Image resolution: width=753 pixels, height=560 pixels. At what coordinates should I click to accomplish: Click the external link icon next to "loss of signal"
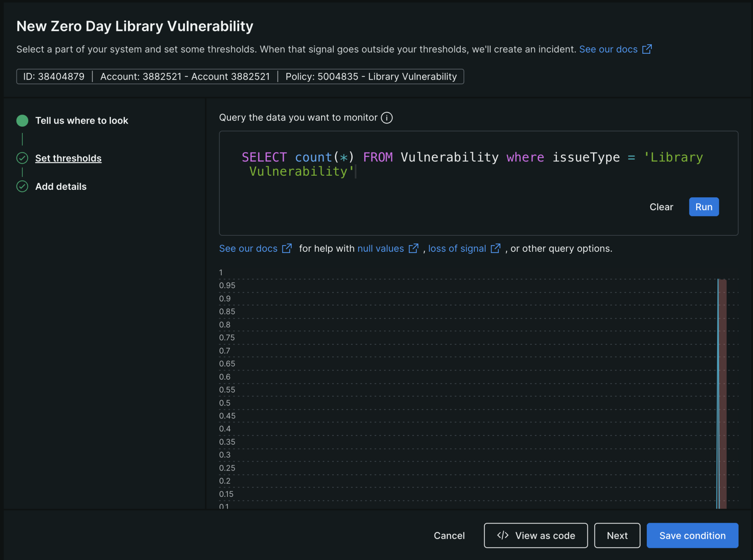point(496,249)
